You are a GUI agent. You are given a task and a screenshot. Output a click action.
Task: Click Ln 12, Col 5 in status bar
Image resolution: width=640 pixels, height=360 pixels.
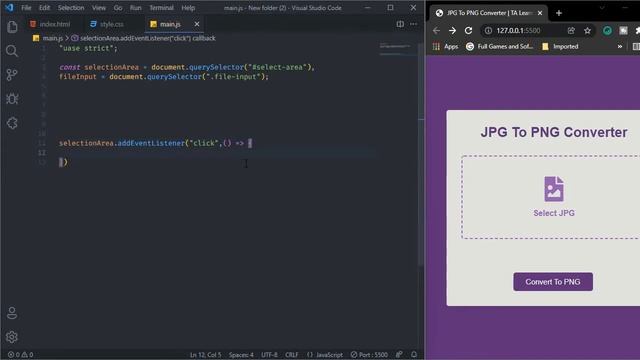[205, 355]
